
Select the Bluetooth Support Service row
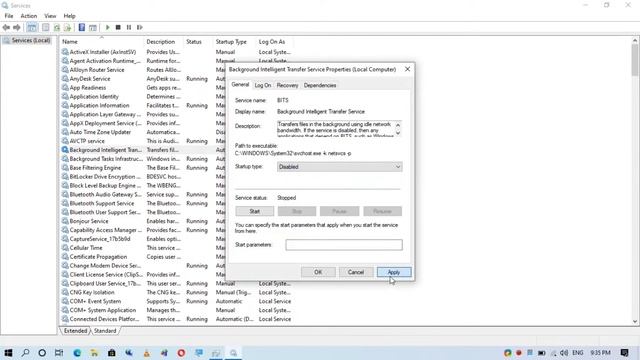coord(142,203)
